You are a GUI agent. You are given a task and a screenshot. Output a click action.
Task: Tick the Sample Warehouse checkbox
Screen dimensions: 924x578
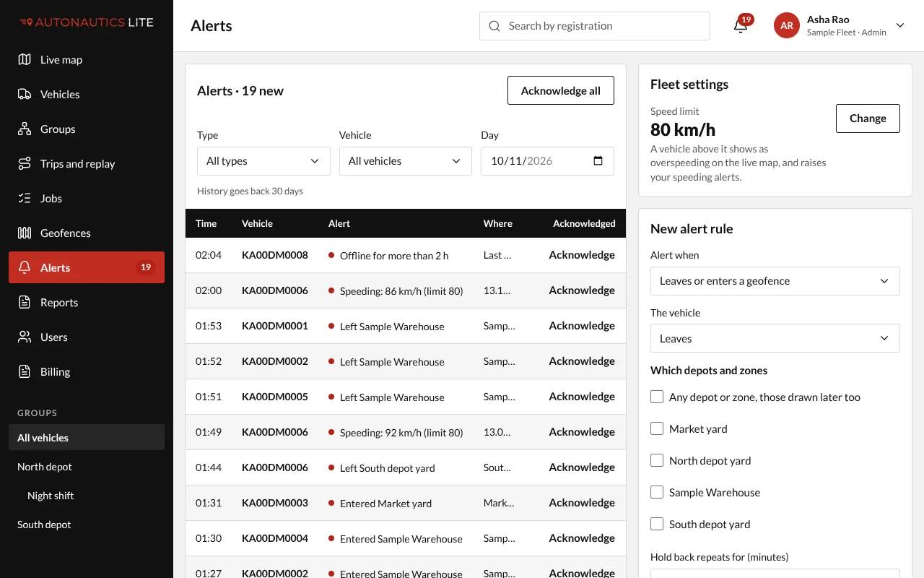657,492
